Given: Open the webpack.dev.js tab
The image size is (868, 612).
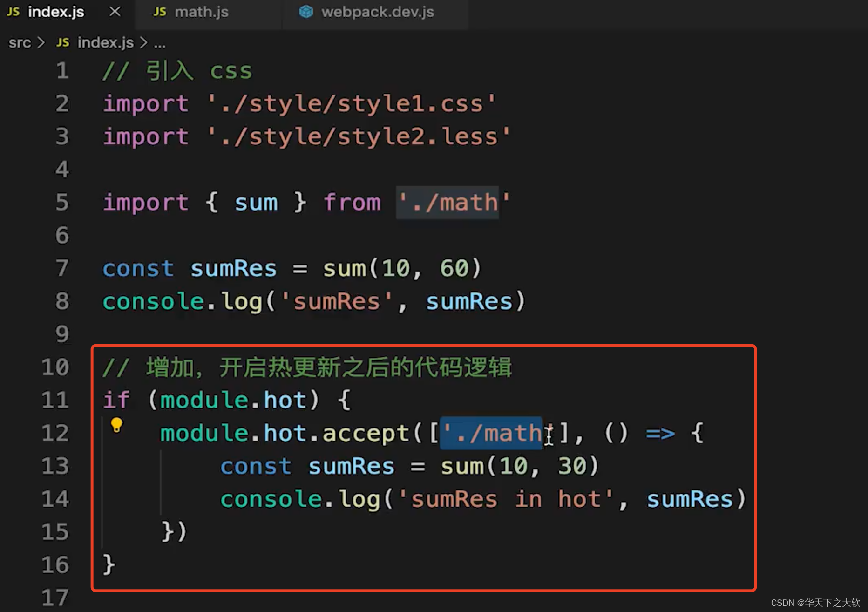Looking at the screenshot, I should click(375, 13).
